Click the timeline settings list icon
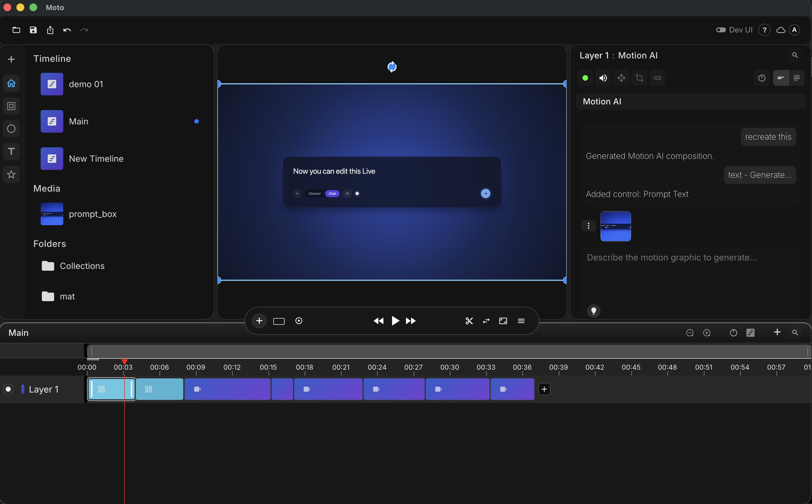812x504 pixels. [x=750, y=333]
